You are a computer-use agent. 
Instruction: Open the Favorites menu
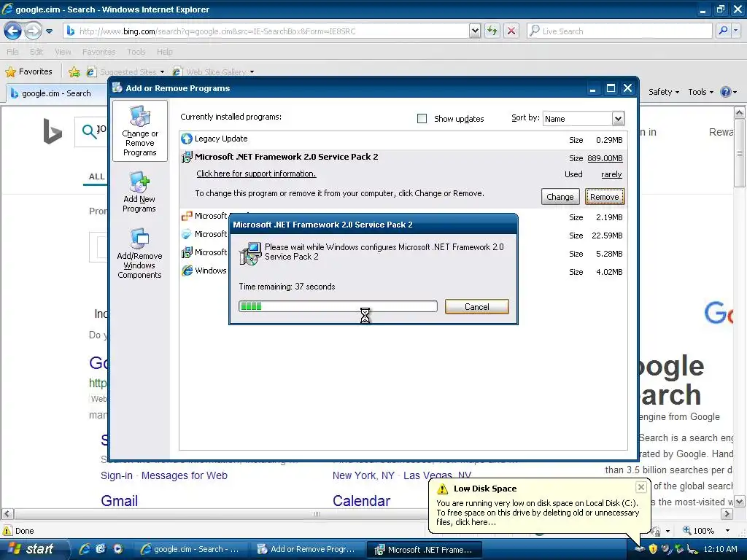coord(98,52)
